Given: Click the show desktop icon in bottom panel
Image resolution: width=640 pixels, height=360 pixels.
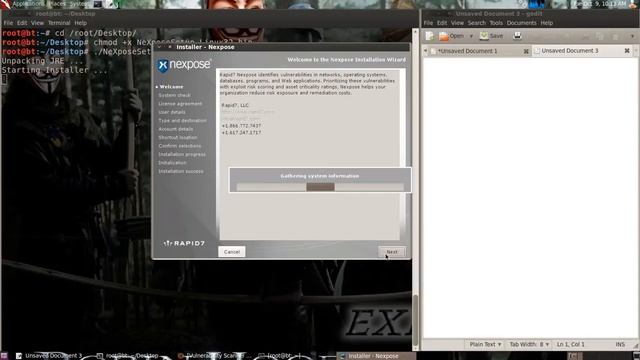Looking at the screenshot, I should click(4, 356).
